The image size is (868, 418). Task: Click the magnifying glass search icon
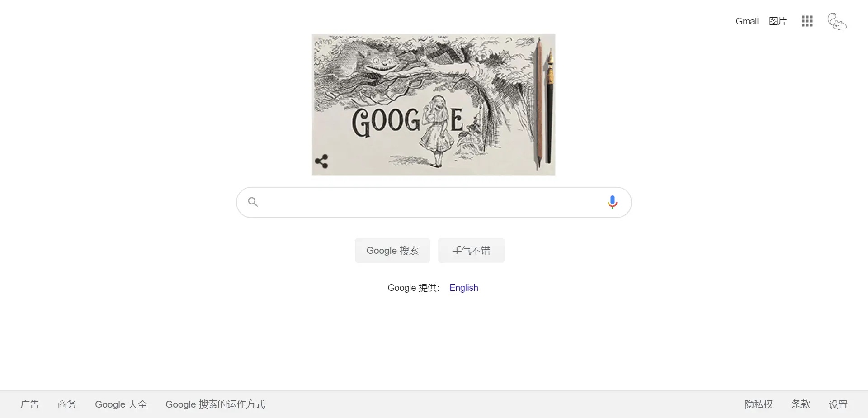click(253, 202)
